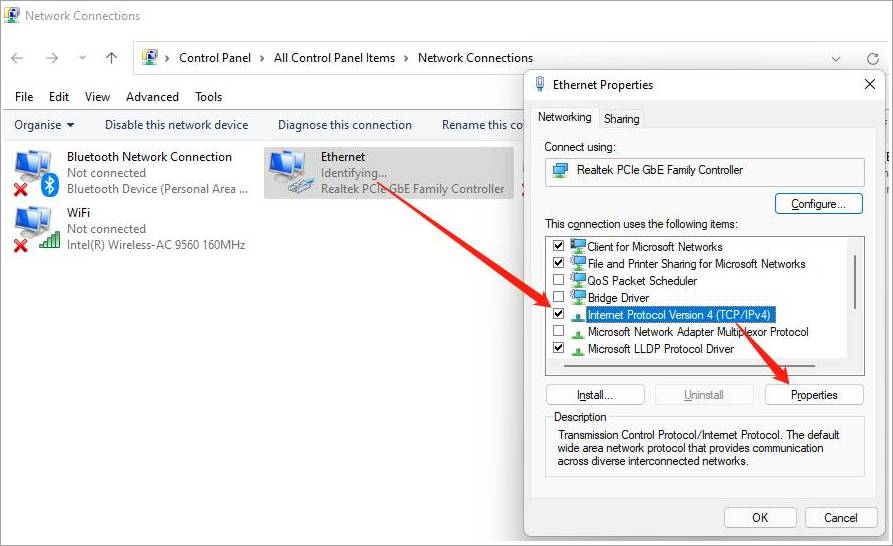Select the WiFi adapter icon

tap(35, 228)
